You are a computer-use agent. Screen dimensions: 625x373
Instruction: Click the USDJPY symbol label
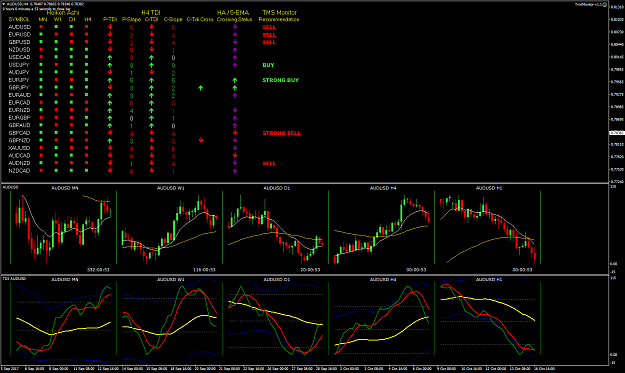click(20, 65)
